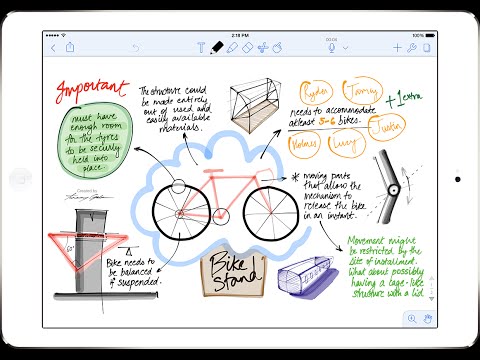Open the wrench settings menu

[x=412, y=48]
